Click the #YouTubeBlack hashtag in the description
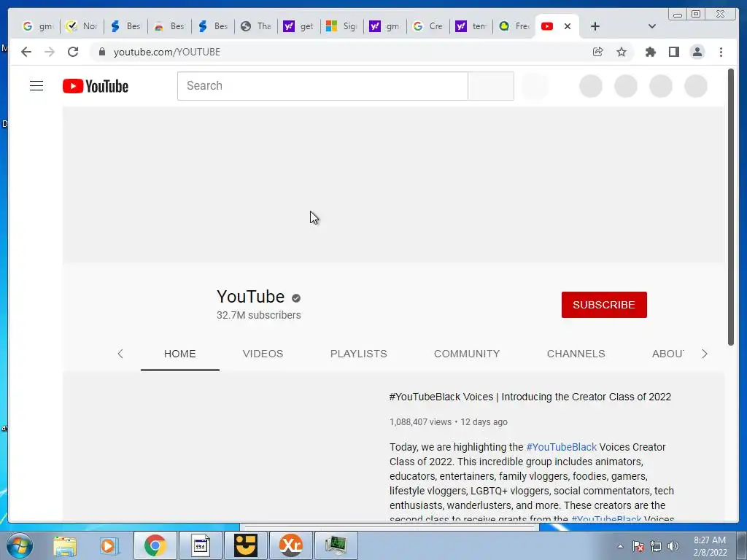 click(x=561, y=447)
